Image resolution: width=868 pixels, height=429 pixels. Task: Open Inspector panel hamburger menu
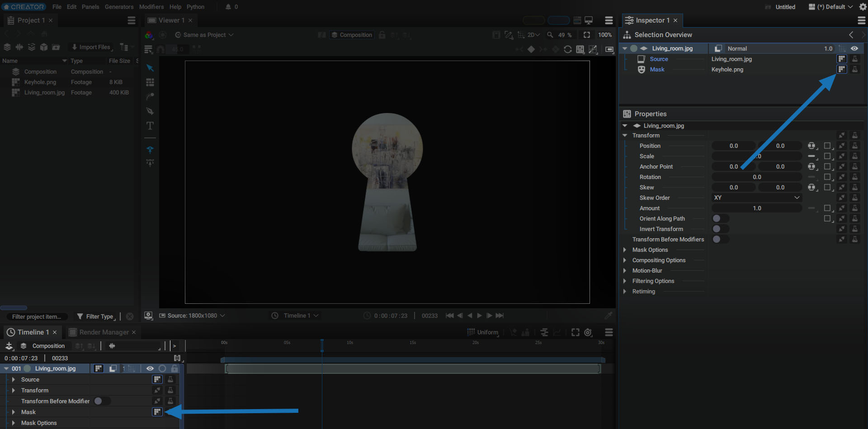point(861,20)
